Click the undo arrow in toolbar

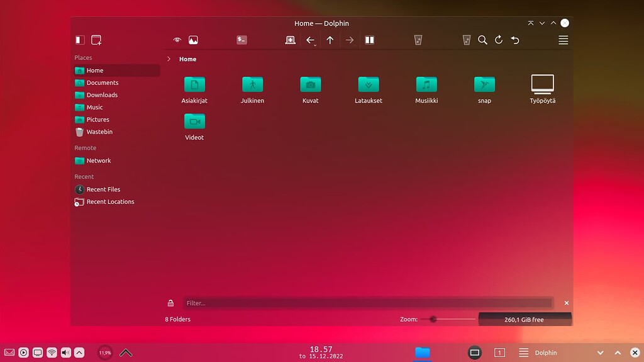515,40
